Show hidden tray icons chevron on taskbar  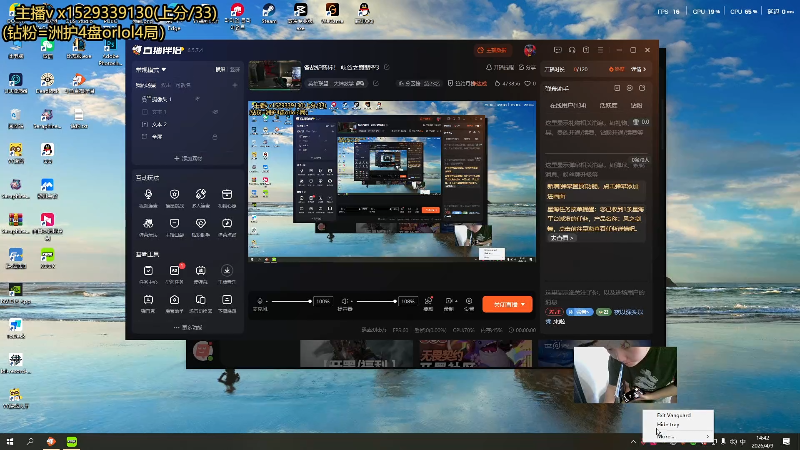tap(633, 441)
